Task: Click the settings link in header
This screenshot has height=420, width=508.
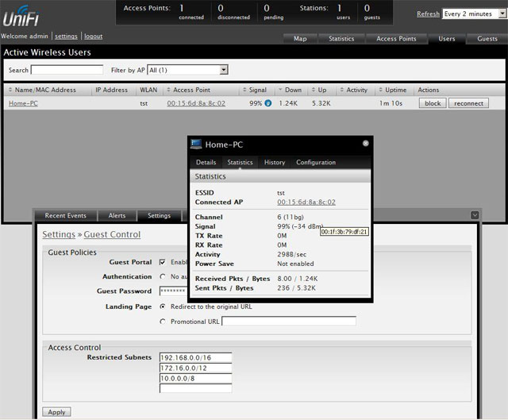Action: (x=66, y=36)
